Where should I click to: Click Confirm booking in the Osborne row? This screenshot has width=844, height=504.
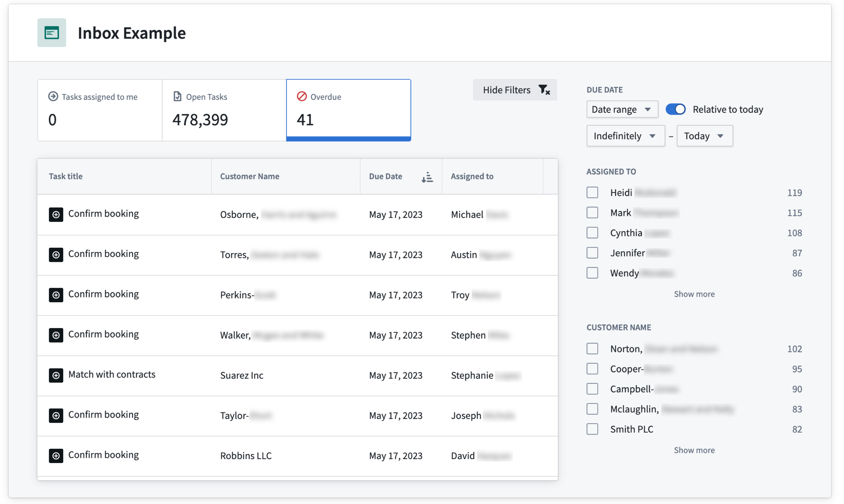click(104, 214)
